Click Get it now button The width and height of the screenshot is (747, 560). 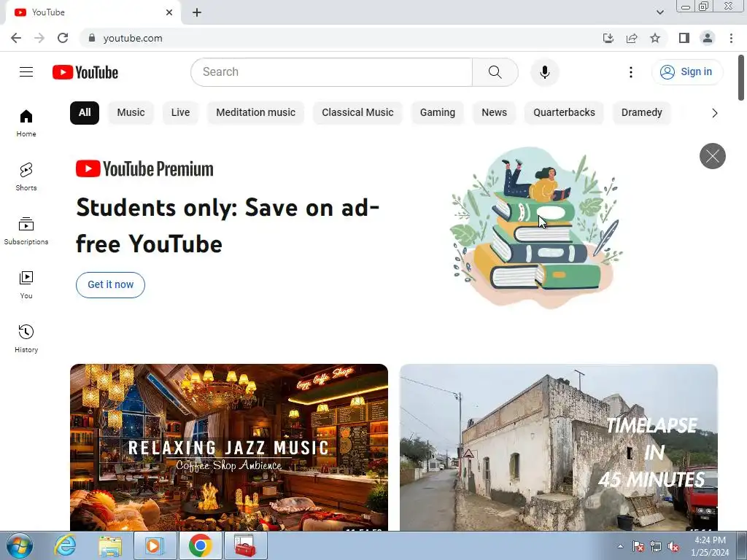pyautogui.click(x=111, y=285)
